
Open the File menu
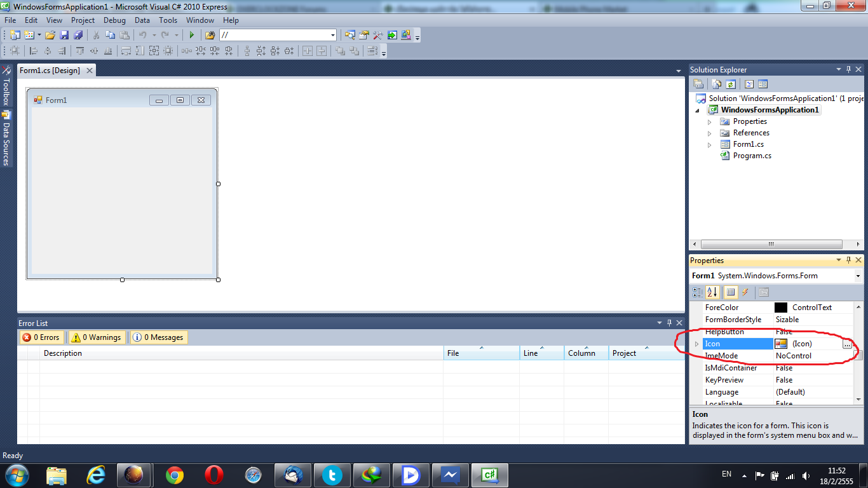pos(10,20)
